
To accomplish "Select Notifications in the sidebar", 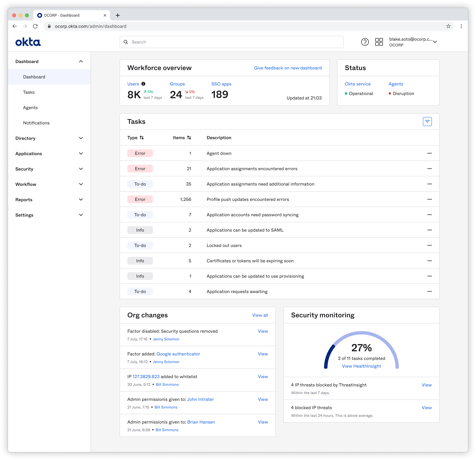I will (x=36, y=123).
